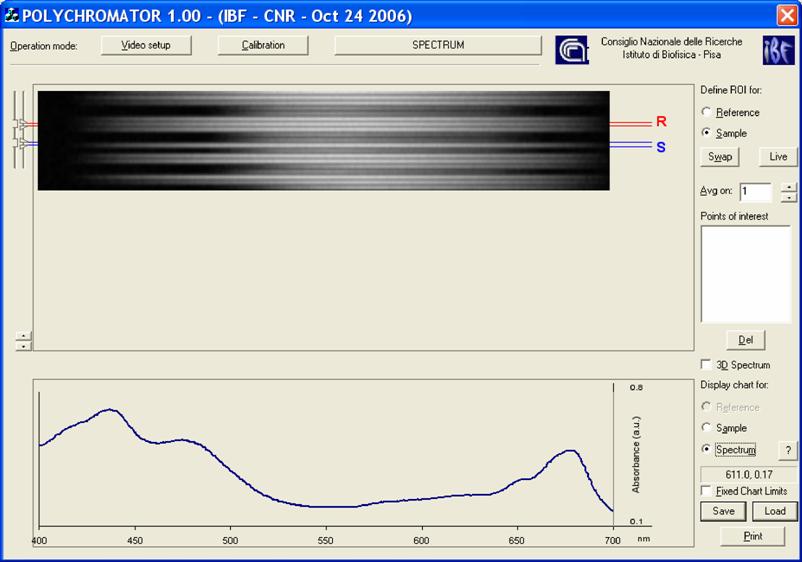Viewport: 802px width, 562px height.
Task: Click the question mark help button
Action: [x=785, y=450]
